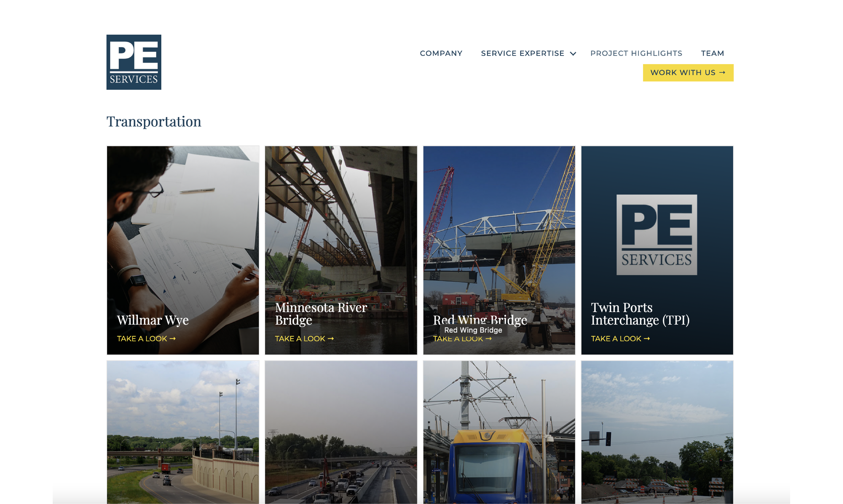Viewport: 843px width, 504px height.
Task: Go to Project Highlights page
Action: pos(636,53)
